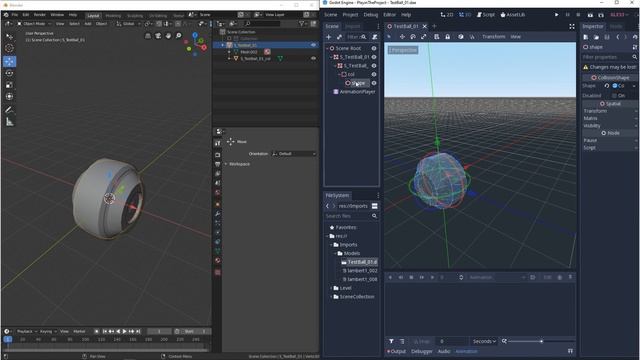Select the Annotate pencil tool in Blender
The height and width of the screenshot is (360, 640).
9,110
